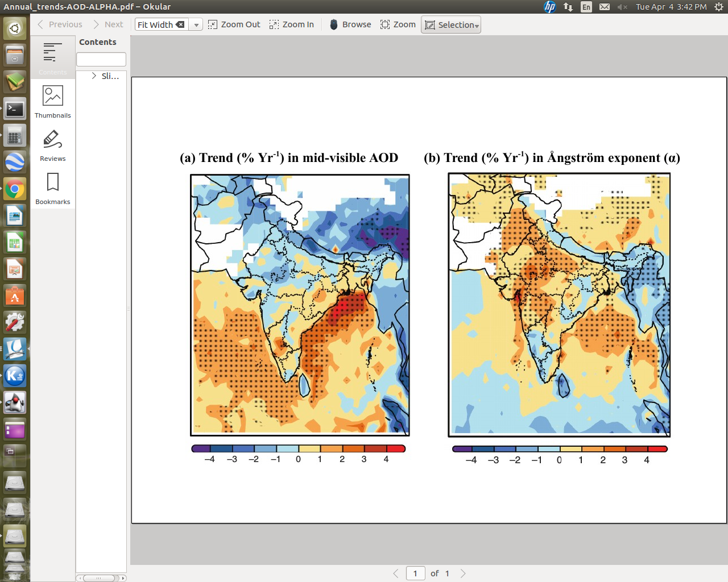Expand the Sli... contents tree item
728x582 pixels.
[94, 76]
